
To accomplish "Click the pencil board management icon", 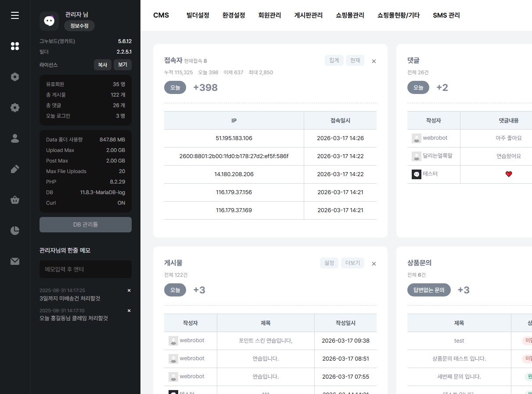I will [15, 169].
